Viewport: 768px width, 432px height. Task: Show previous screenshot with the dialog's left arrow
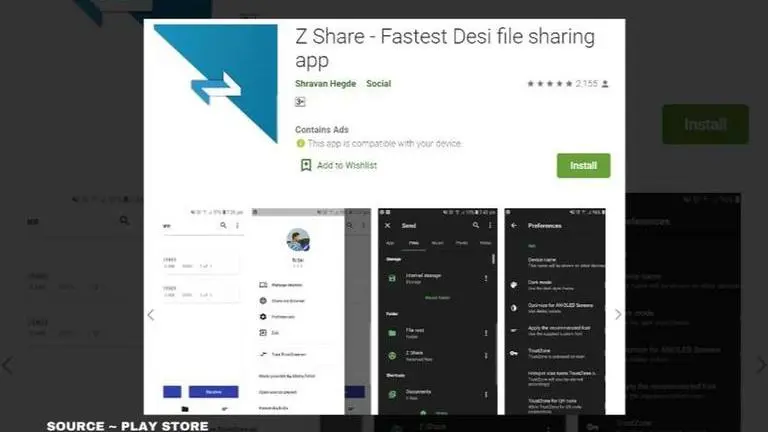click(151, 315)
